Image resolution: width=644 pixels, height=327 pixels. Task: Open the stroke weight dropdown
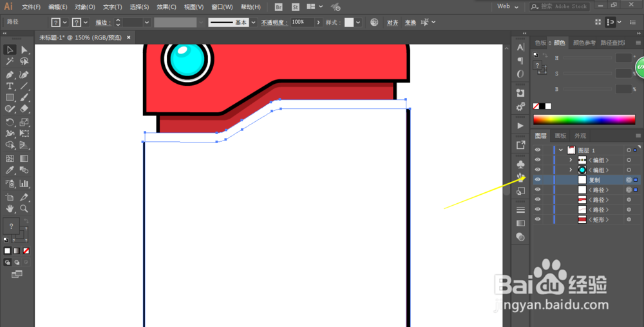click(x=147, y=23)
